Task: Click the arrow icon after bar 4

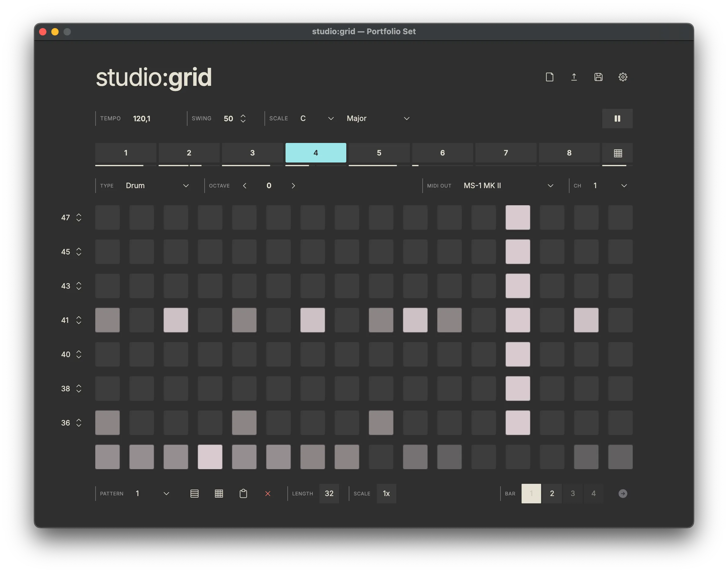Action: click(623, 494)
